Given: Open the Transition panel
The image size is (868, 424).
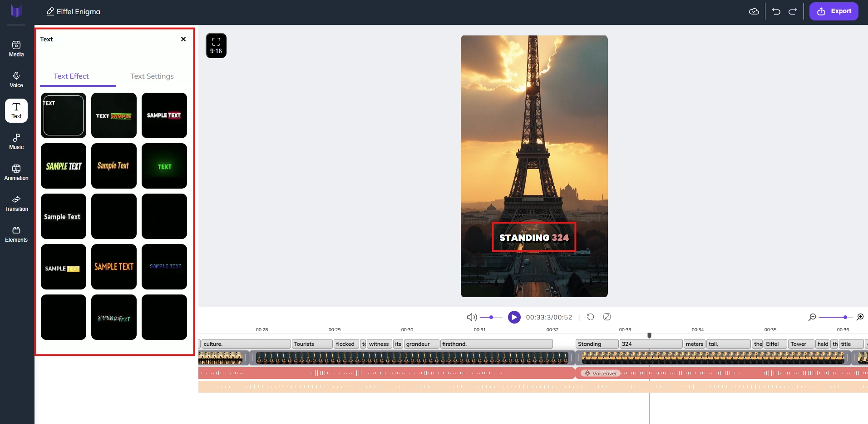Looking at the screenshot, I should pyautogui.click(x=16, y=204).
